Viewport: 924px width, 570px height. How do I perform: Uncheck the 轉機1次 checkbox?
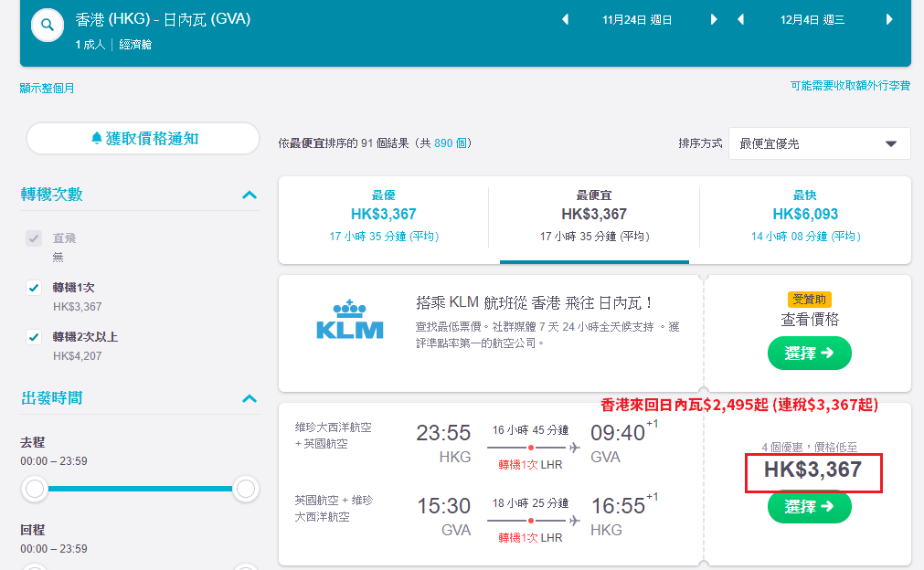tap(34, 288)
